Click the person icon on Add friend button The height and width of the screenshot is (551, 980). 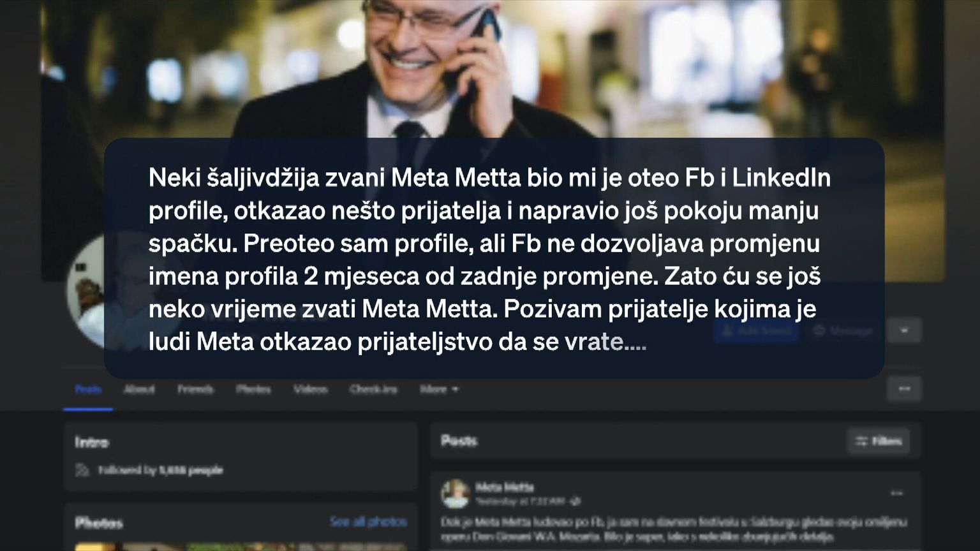[x=727, y=330]
